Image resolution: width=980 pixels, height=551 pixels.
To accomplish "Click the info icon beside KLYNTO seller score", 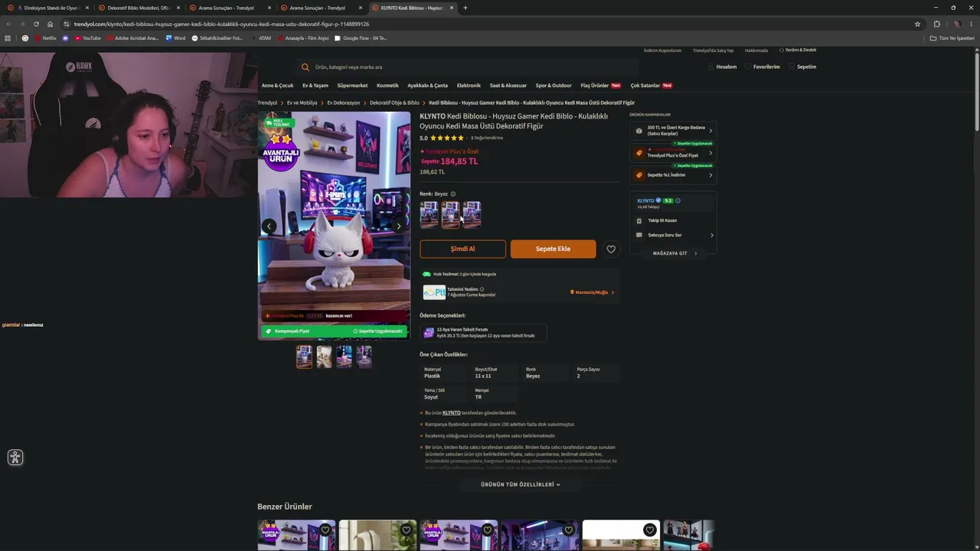I will click(678, 201).
